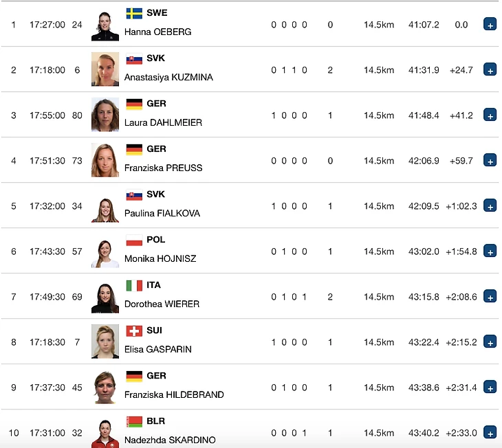This screenshot has width=502, height=448.
Task: Click the Swedish flag icon
Action: click(x=134, y=14)
